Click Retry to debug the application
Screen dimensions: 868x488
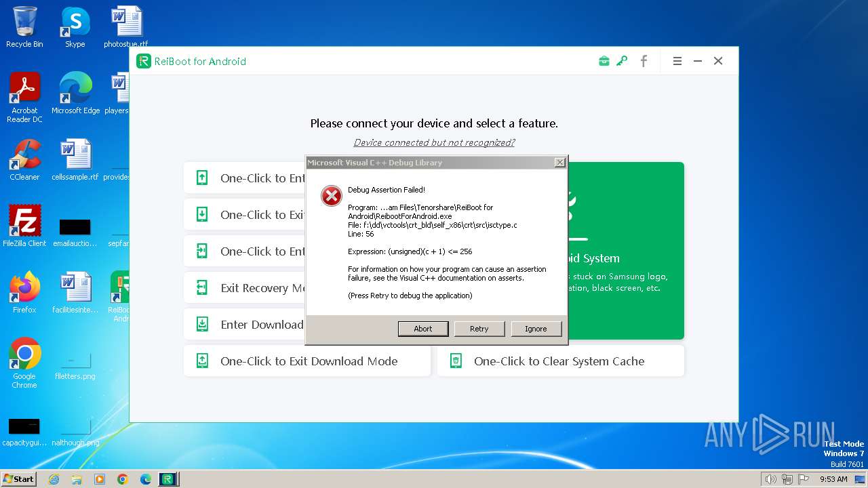(x=479, y=329)
